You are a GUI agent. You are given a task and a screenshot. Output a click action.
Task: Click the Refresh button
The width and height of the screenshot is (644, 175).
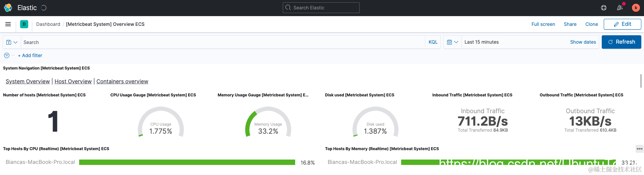[x=622, y=42]
